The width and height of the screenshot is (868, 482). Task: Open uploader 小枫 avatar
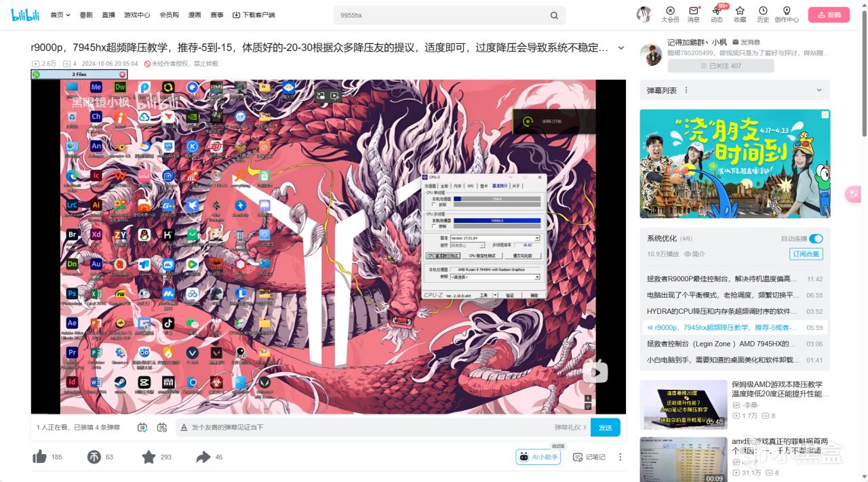651,55
